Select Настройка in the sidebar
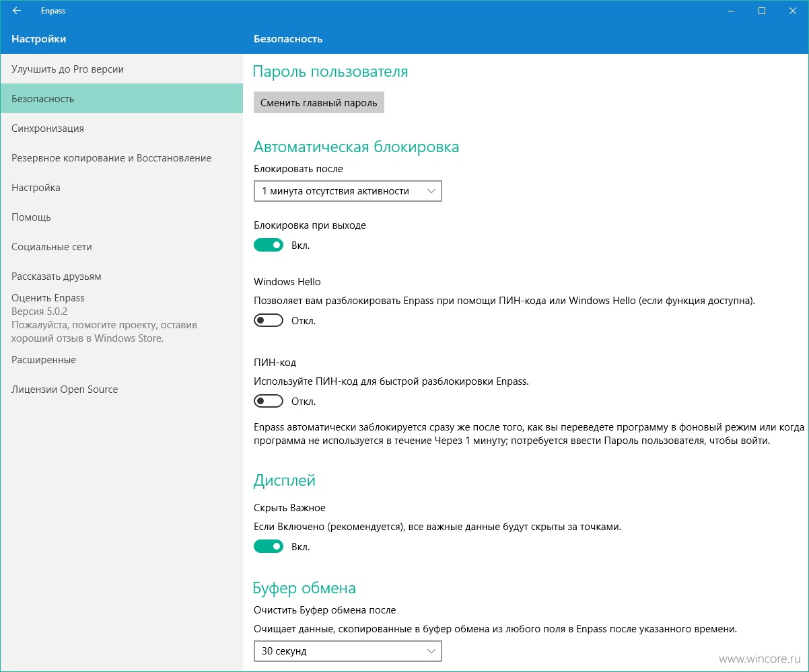Viewport: 809px width, 672px height. tap(121, 188)
